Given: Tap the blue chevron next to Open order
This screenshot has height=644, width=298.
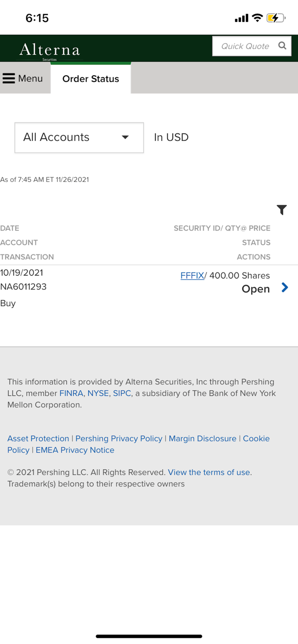Looking at the screenshot, I should [284, 288].
